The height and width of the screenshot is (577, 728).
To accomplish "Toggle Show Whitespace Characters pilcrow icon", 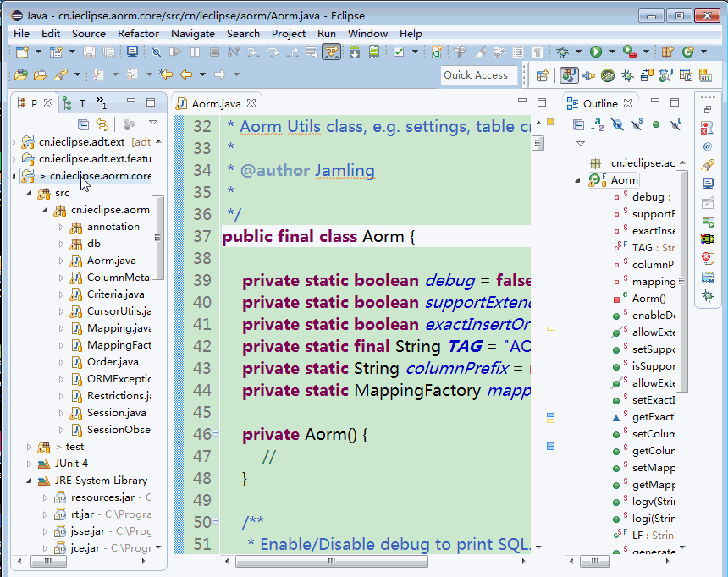I will click(x=538, y=52).
